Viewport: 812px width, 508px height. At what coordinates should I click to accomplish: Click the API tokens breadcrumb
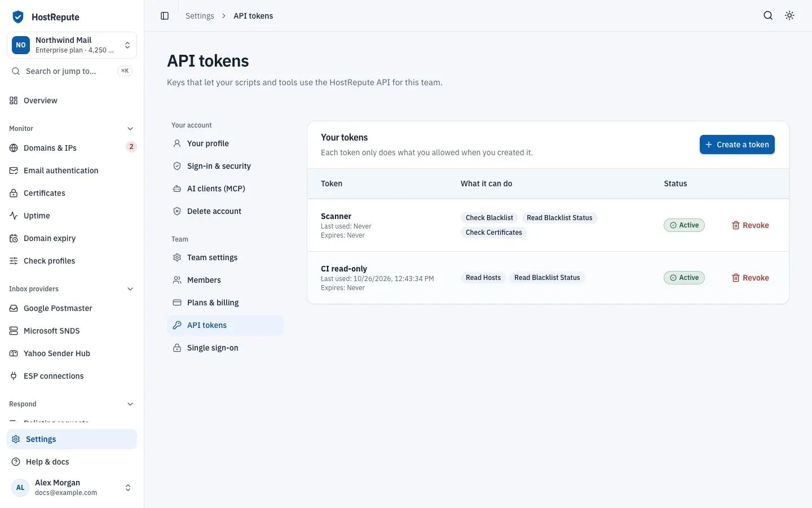point(253,16)
